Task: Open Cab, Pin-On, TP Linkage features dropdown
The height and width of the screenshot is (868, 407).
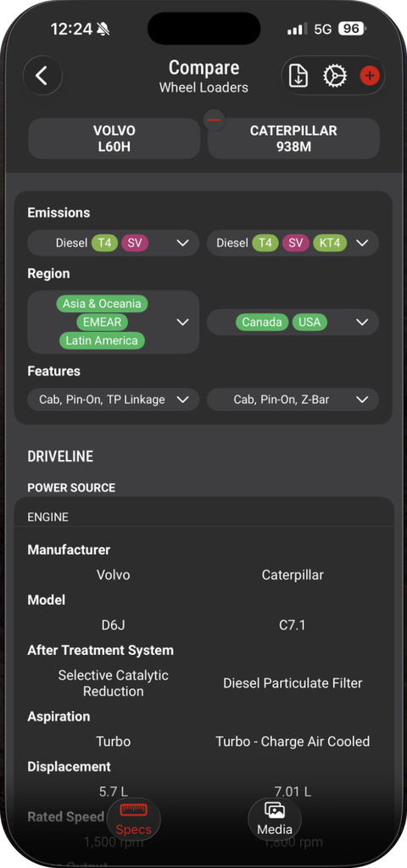Action: 114,400
